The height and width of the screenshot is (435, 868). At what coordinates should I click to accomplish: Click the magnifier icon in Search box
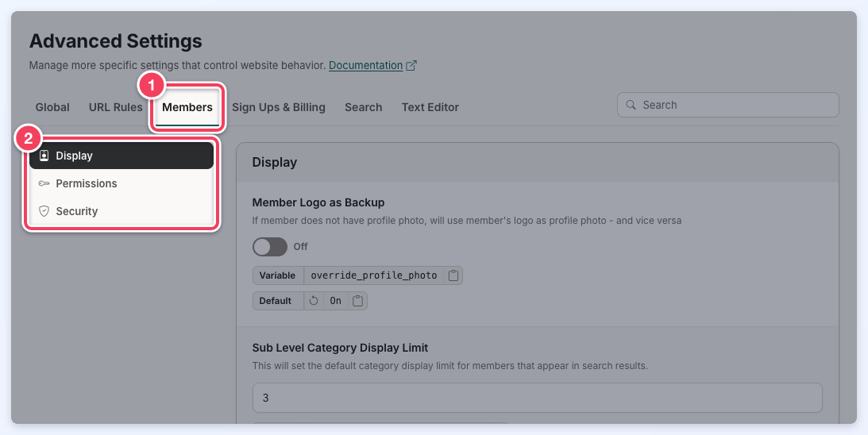[631, 105]
